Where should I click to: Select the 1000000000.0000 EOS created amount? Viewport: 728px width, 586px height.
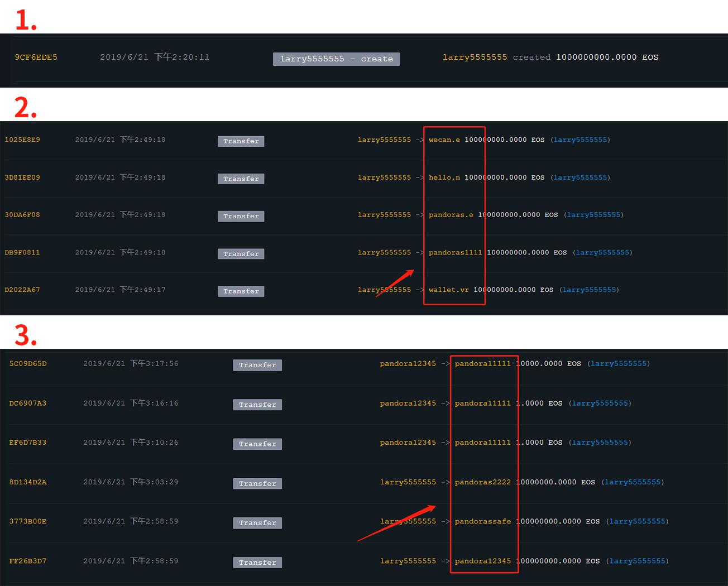click(x=607, y=57)
